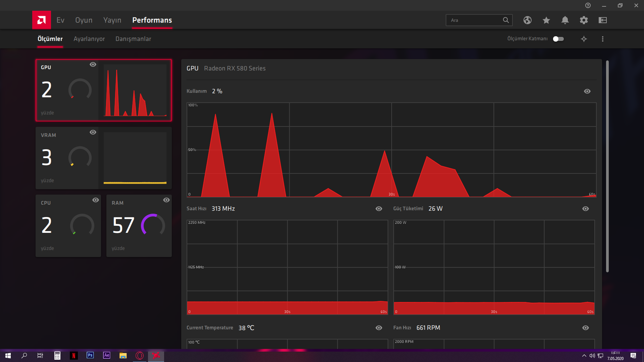
Task: Go to the Ev tab
Action: (x=60, y=20)
